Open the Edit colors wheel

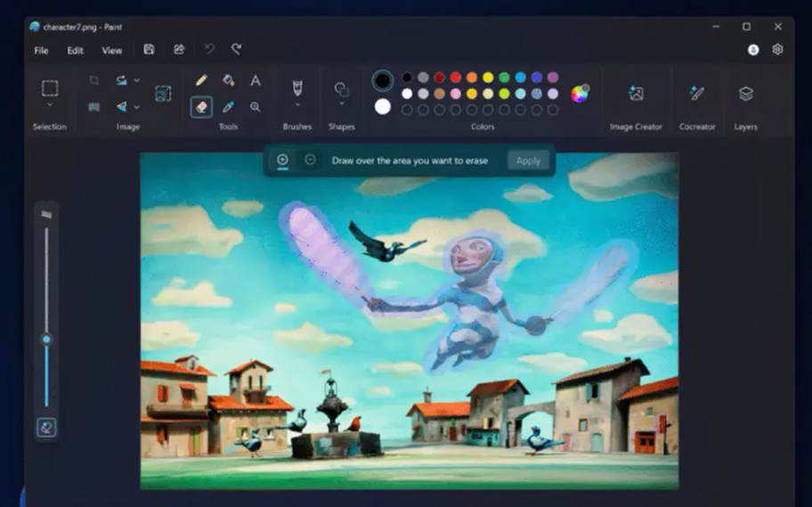click(580, 94)
